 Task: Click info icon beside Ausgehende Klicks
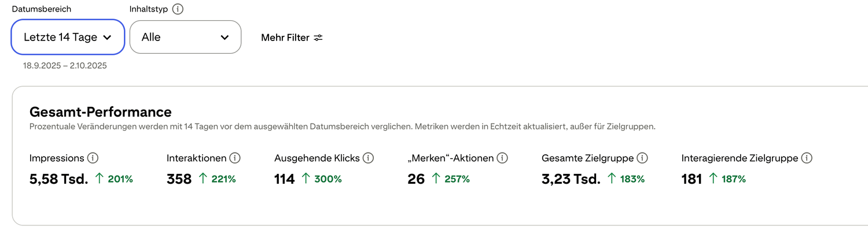(x=368, y=158)
